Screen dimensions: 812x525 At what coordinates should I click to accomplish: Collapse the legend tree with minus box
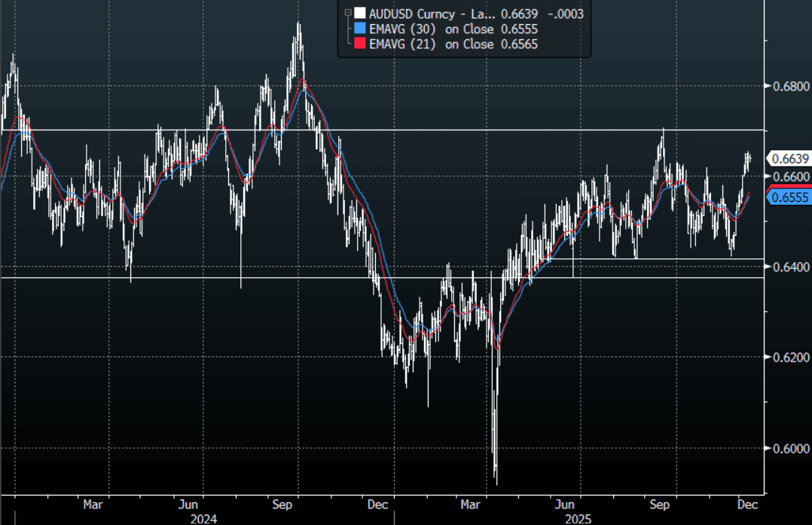(x=347, y=13)
